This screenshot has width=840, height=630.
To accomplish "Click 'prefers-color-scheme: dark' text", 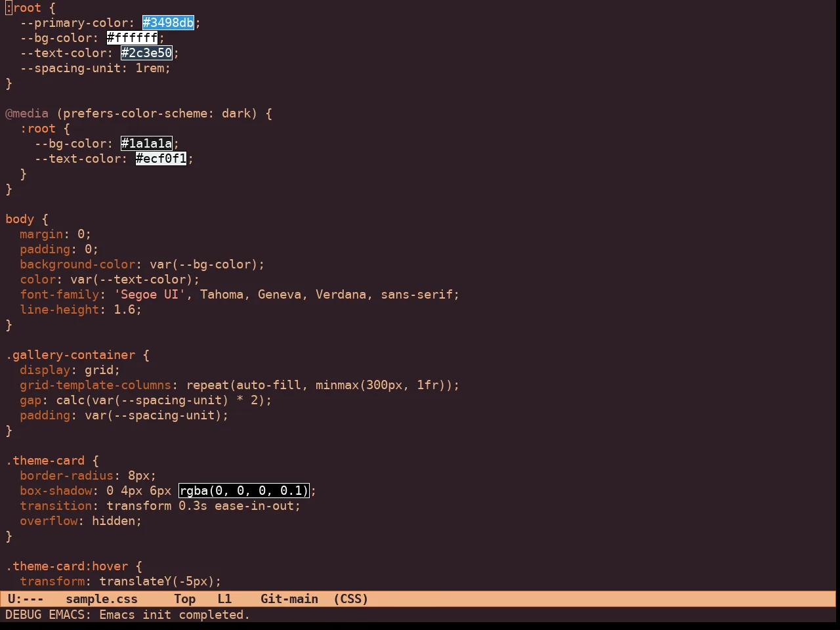I will click(157, 113).
